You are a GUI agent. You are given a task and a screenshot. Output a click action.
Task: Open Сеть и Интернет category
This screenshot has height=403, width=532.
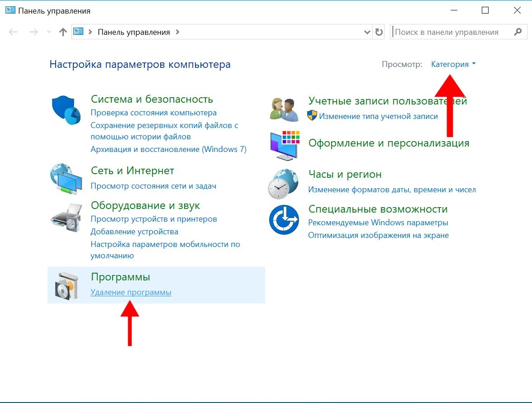132,170
